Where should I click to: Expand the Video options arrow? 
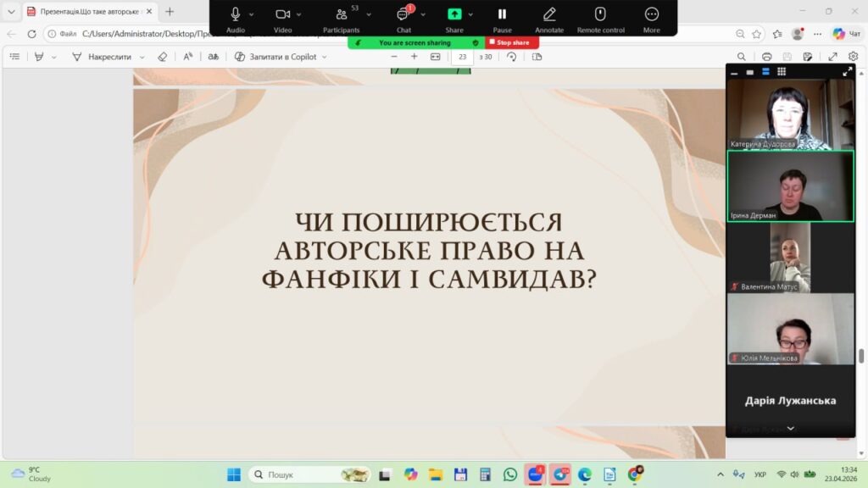tap(300, 14)
